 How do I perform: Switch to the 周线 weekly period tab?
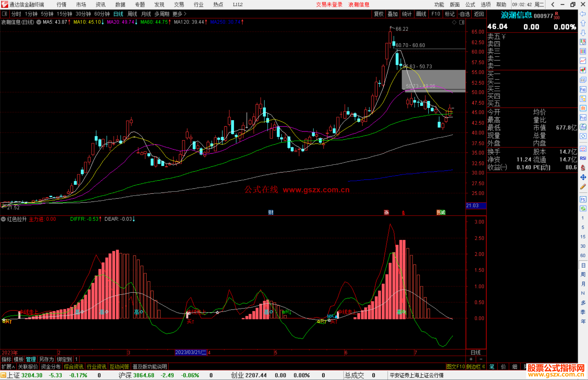(x=132, y=14)
